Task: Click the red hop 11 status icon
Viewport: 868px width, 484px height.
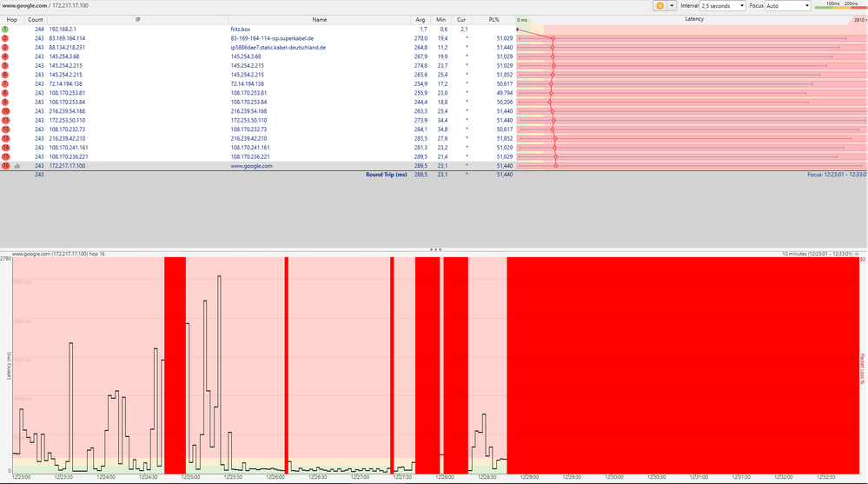Action: pyautogui.click(x=5, y=120)
